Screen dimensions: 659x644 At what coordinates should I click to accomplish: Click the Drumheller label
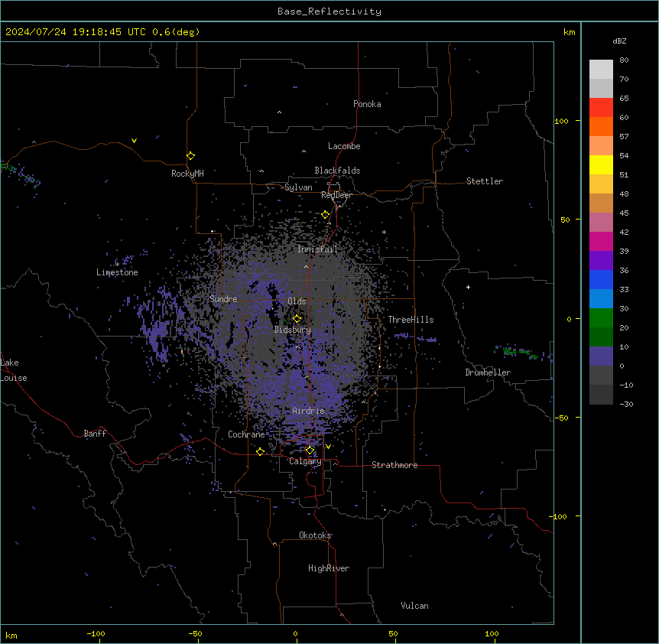(x=488, y=372)
